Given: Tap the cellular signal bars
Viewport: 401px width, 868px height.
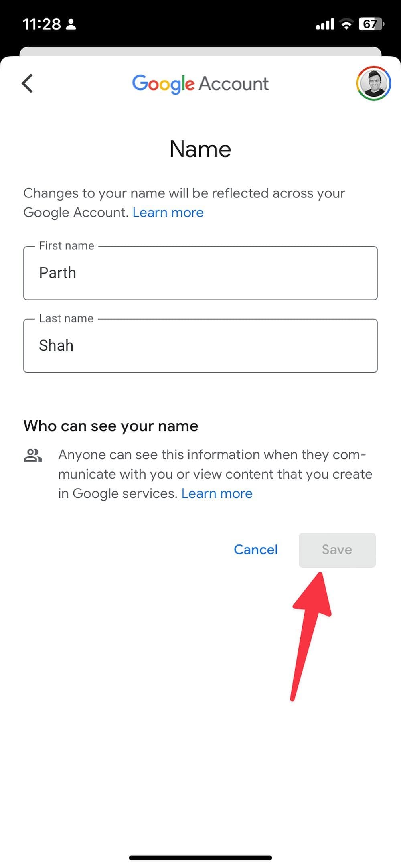Looking at the screenshot, I should [x=325, y=25].
